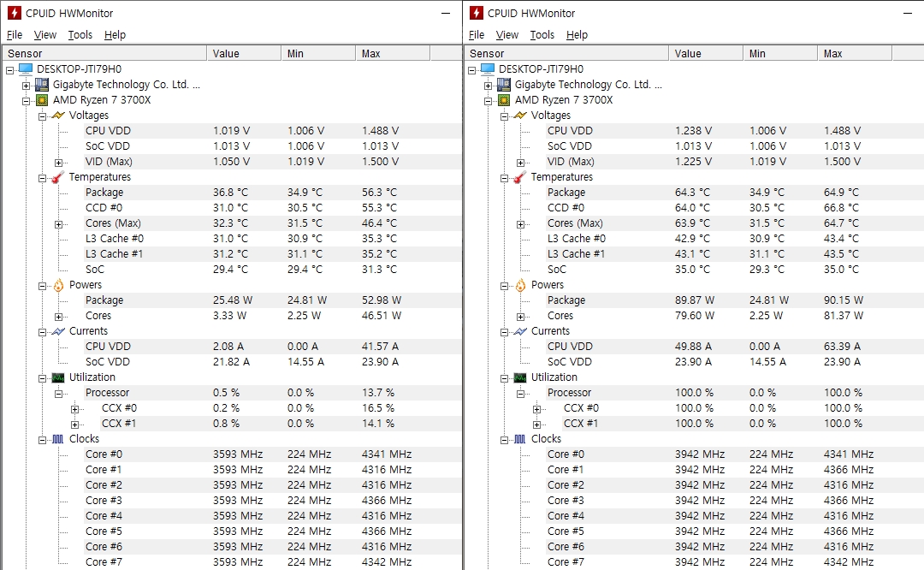The height and width of the screenshot is (570, 924).
Task: Click the Currents wave icon in right window
Action: (x=520, y=331)
